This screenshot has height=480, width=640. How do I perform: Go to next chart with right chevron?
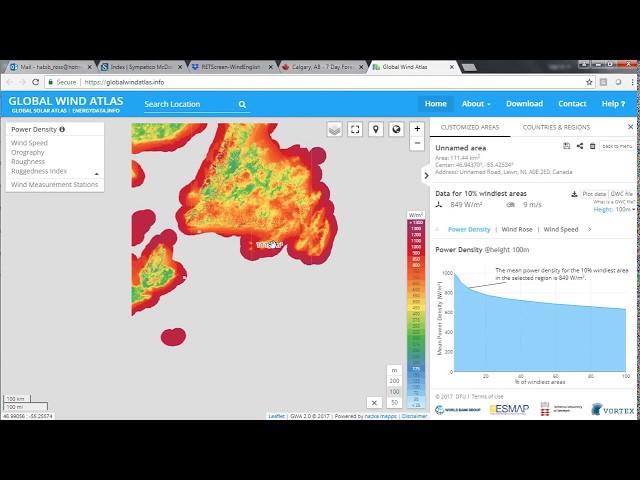590,229
